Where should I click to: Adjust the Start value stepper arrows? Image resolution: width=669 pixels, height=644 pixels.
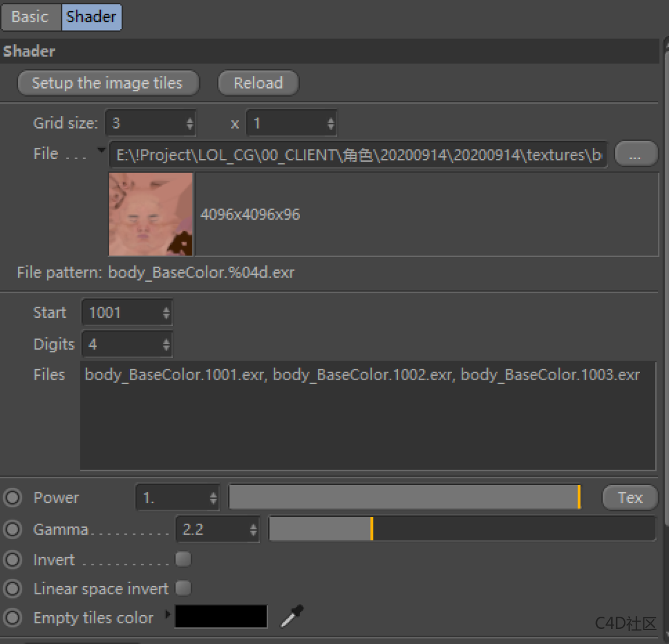tap(166, 313)
